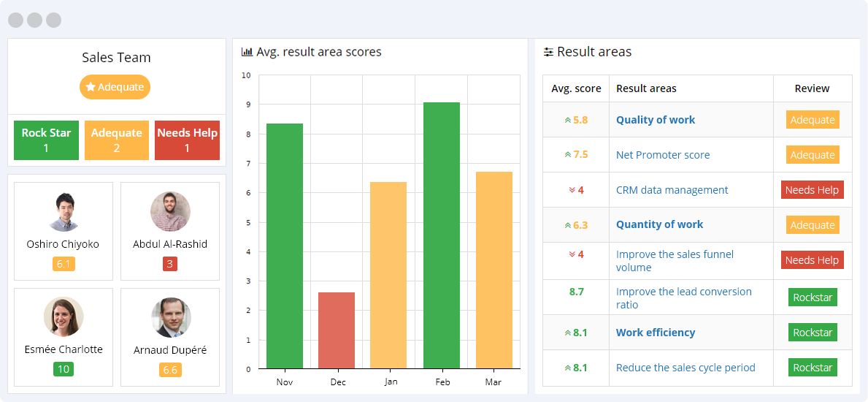
Task: Click the red December bar in chart
Action: (x=337, y=330)
